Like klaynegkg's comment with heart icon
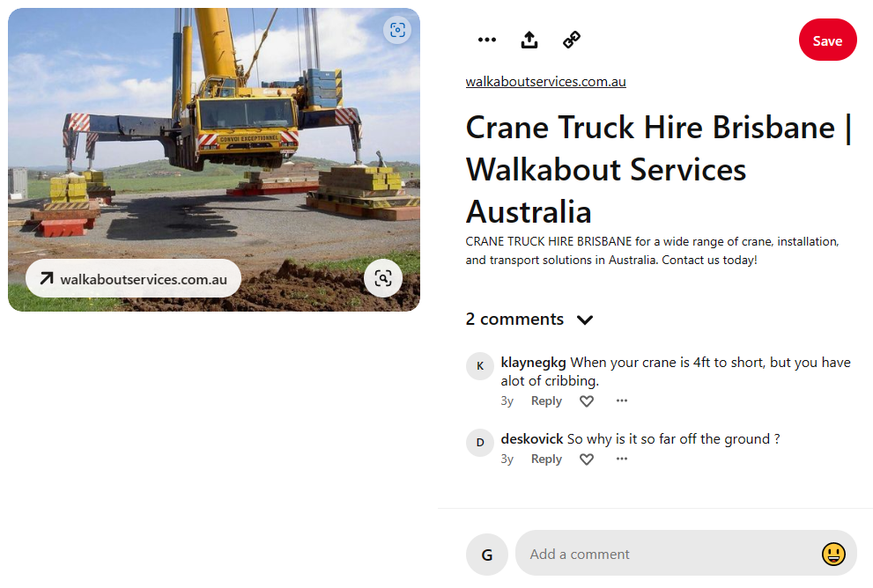Screen dimensions: 873x588 point(587,401)
